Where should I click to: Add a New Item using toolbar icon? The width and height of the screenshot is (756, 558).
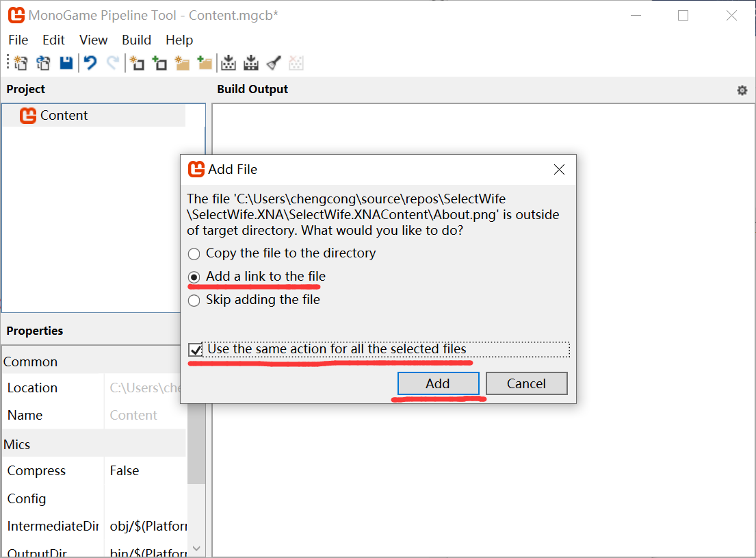coord(137,64)
